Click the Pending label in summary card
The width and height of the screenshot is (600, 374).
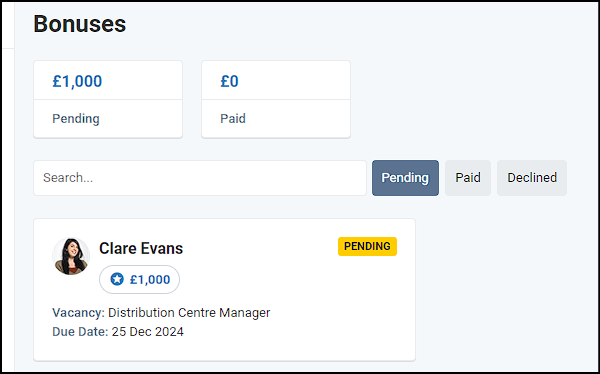[x=76, y=119]
